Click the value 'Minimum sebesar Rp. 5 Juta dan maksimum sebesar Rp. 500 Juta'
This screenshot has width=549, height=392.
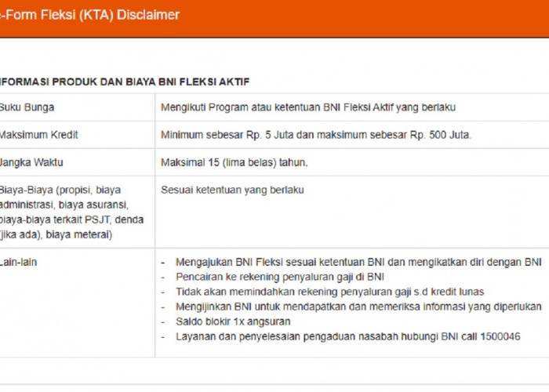[x=316, y=135]
